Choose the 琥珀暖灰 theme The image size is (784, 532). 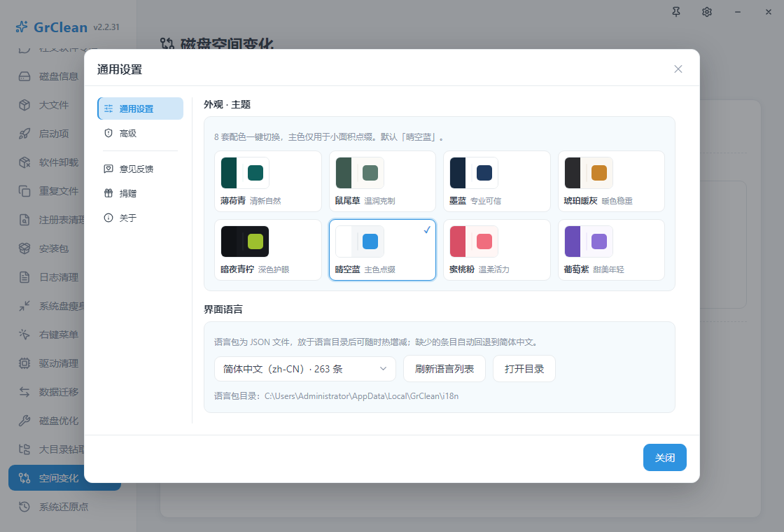pyautogui.click(x=612, y=181)
